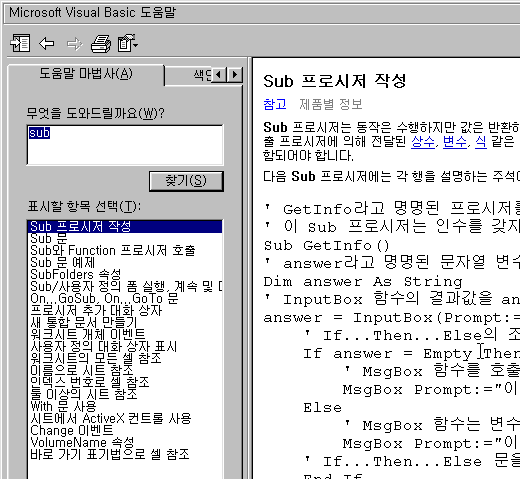Choose 'SubFolders 속성' from the list
This screenshot has width=520, height=479.
point(76,274)
